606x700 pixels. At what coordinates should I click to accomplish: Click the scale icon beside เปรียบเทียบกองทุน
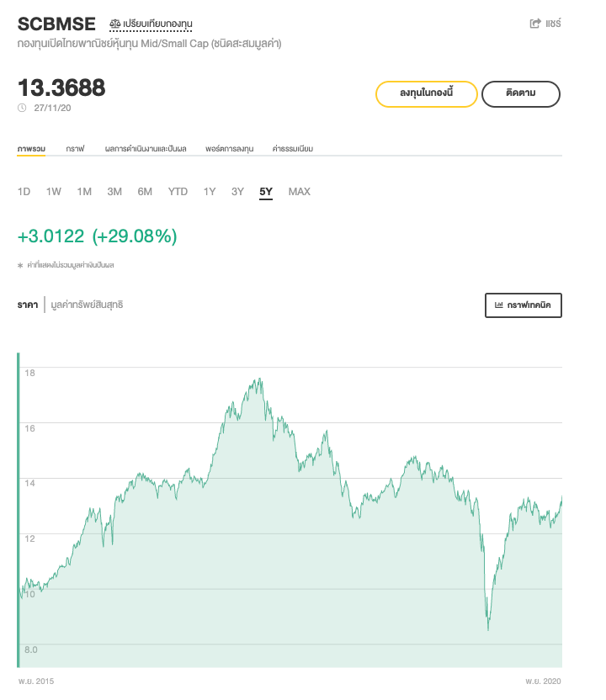click(115, 24)
